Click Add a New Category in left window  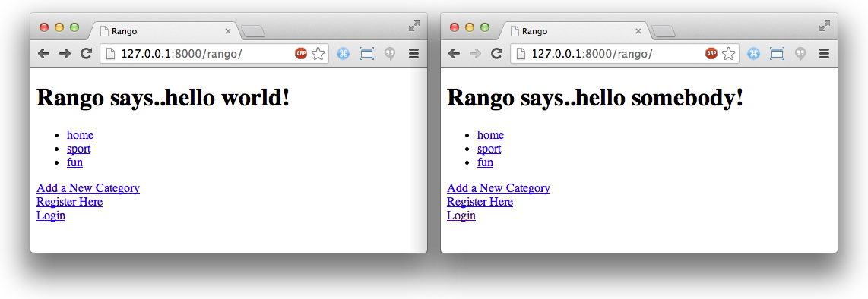click(x=88, y=188)
